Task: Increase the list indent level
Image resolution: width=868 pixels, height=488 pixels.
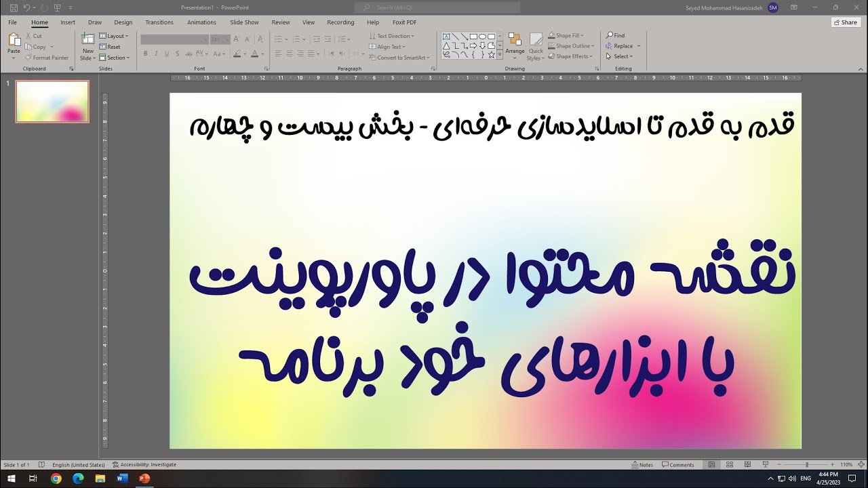Action: click(x=326, y=39)
